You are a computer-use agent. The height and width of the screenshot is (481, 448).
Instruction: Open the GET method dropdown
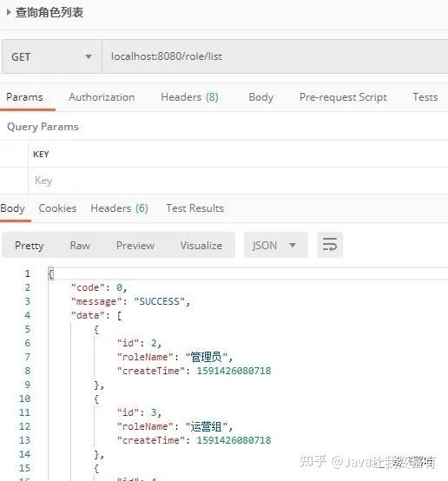(52, 56)
